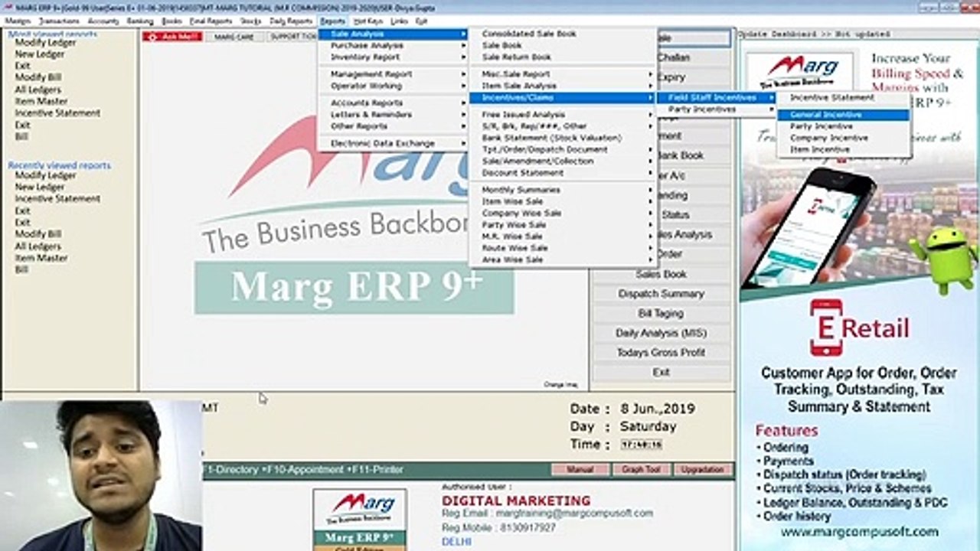
Task: Select the Incentive Statement submenu entry
Action: pos(844,98)
